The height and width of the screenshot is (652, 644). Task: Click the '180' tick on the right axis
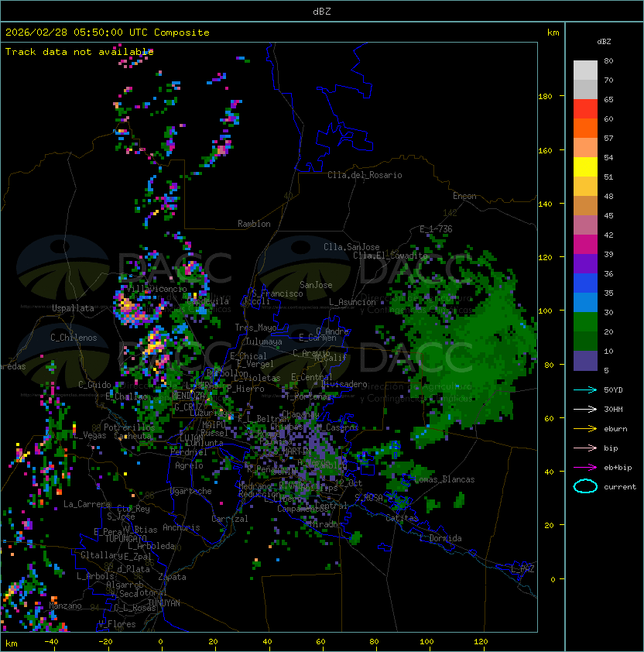[545, 97]
